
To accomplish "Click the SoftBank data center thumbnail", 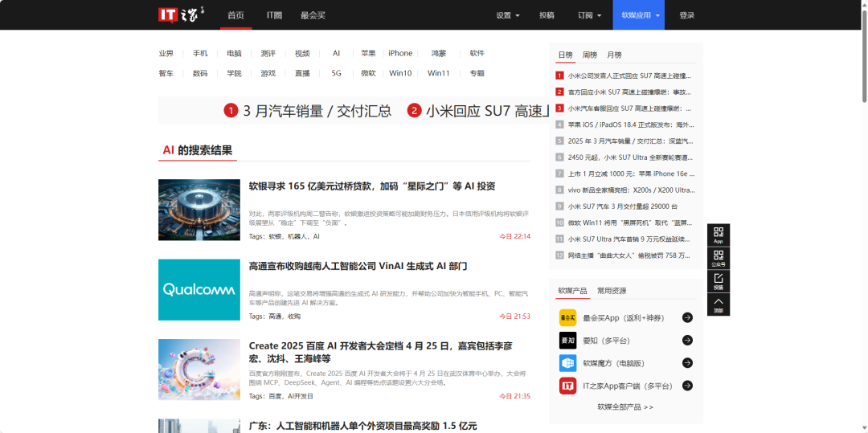I will 199,210.
